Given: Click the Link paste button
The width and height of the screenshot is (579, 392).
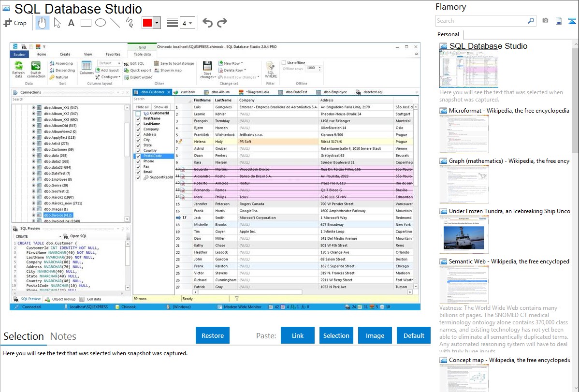Looking at the screenshot, I should (298, 335).
